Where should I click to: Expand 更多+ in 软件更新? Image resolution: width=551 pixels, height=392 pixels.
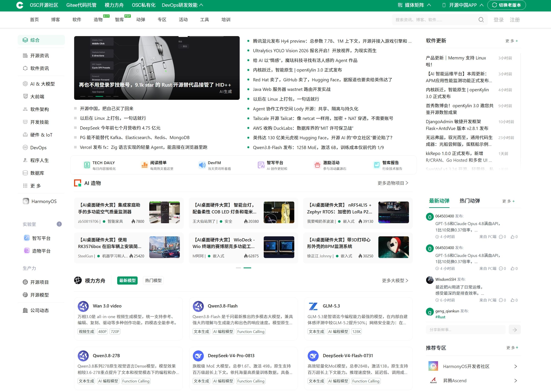[512, 41]
